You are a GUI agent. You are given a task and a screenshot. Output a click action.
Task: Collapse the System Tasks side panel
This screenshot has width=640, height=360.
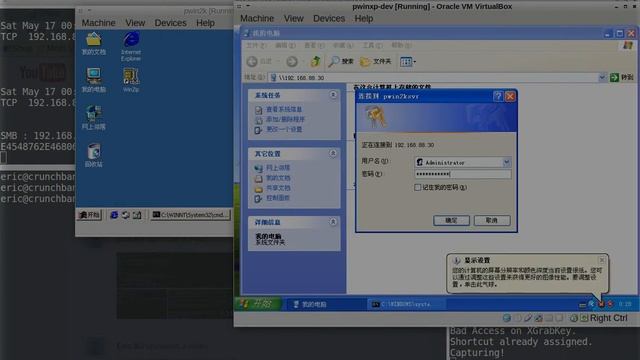pos(333,95)
